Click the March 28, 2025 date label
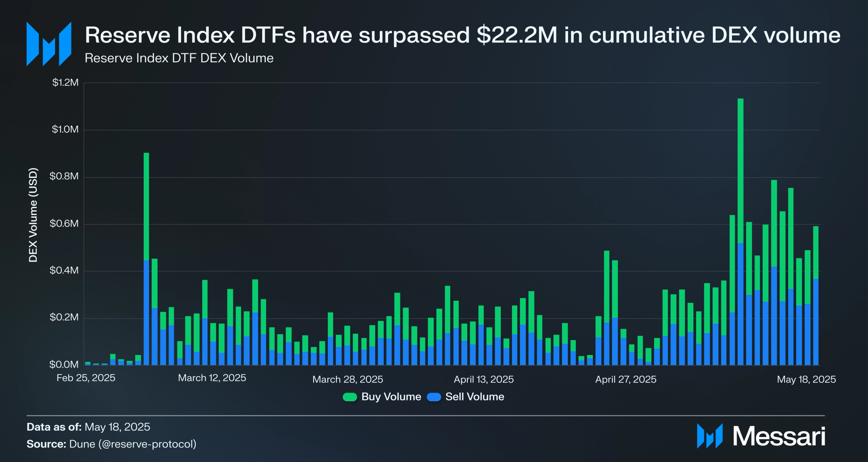Image resolution: width=868 pixels, height=462 pixels. tap(348, 380)
